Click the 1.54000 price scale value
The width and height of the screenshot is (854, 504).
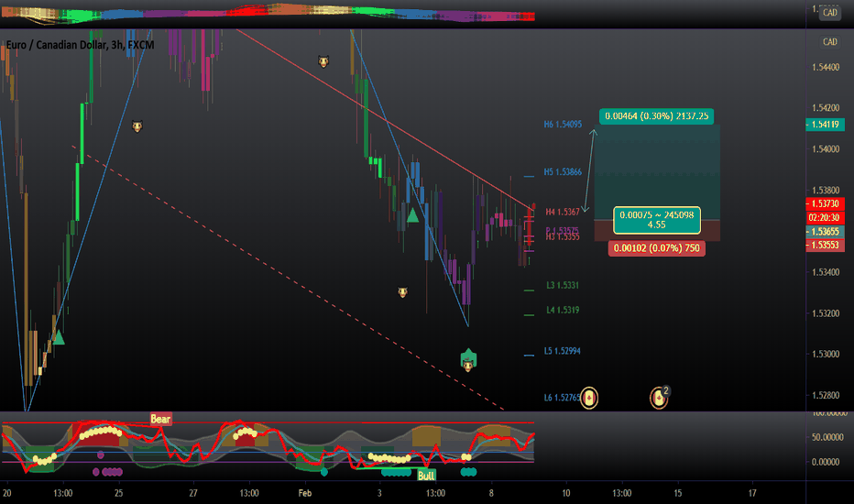pos(826,148)
